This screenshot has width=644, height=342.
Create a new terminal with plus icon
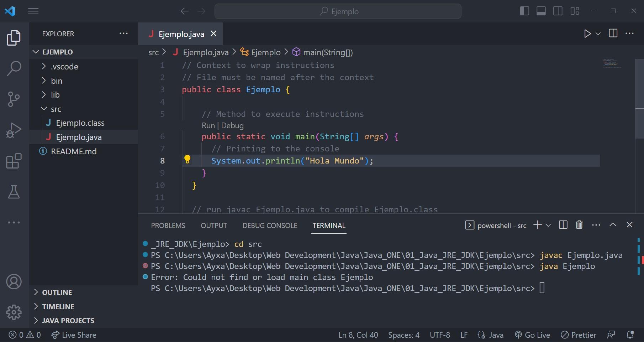coord(538,225)
